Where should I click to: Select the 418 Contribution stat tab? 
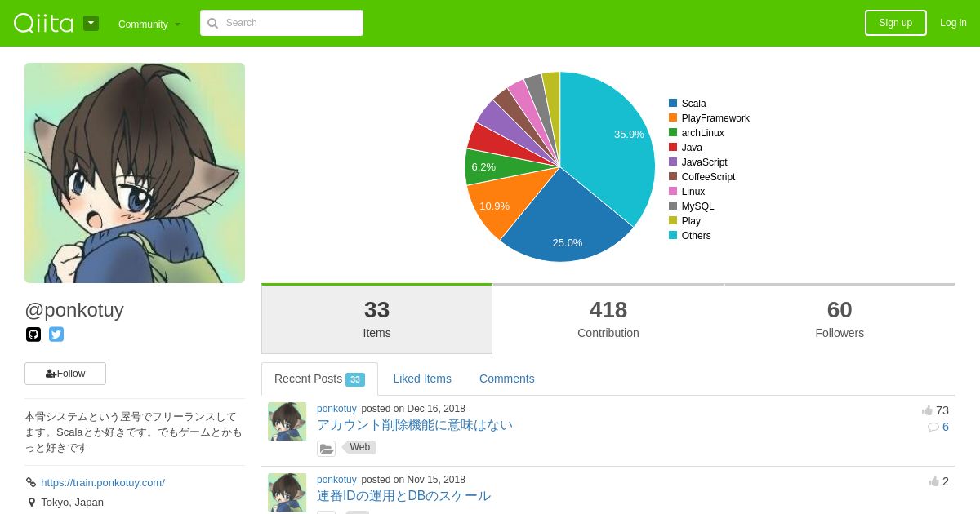pos(608,319)
